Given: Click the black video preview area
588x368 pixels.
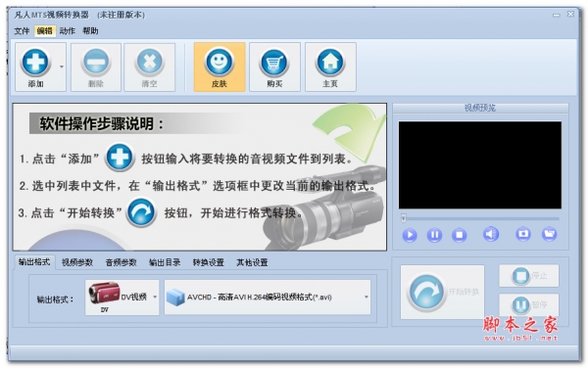Looking at the screenshot, I should tap(479, 164).
